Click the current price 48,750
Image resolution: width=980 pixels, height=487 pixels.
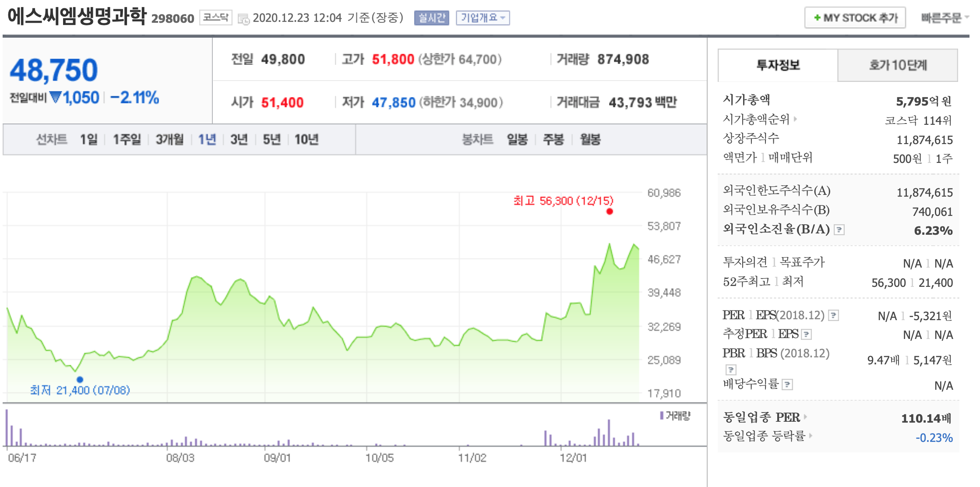(54, 70)
